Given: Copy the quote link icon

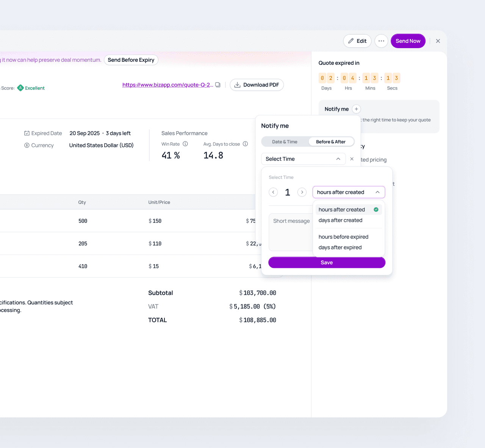Looking at the screenshot, I should click(218, 85).
